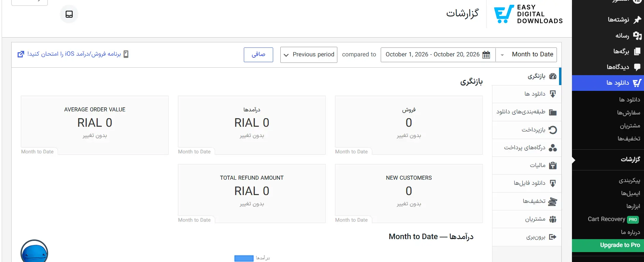This screenshot has width=644, height=262.
Task: Select the بازنگری dashboard icon
Action: (x=553, y=76)
